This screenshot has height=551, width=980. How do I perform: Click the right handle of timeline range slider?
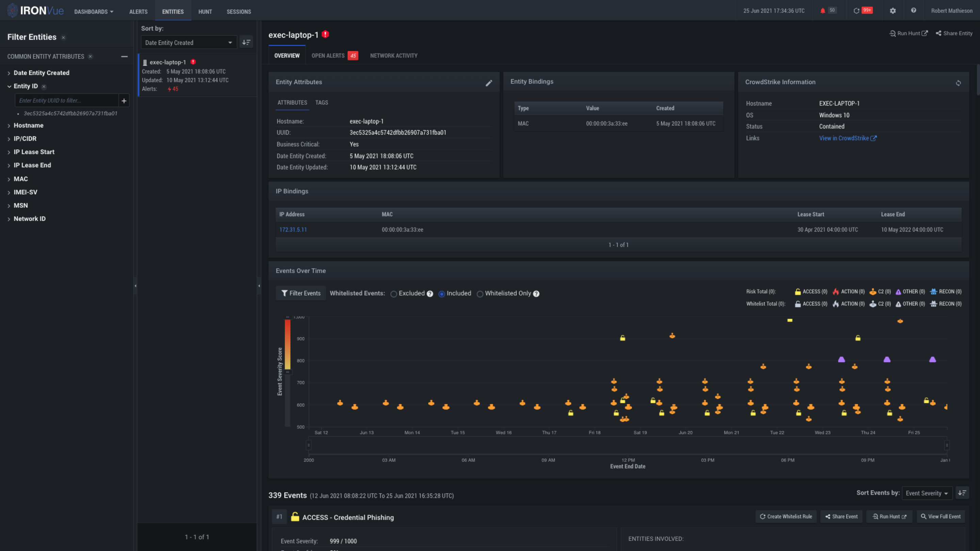point(947,445)
